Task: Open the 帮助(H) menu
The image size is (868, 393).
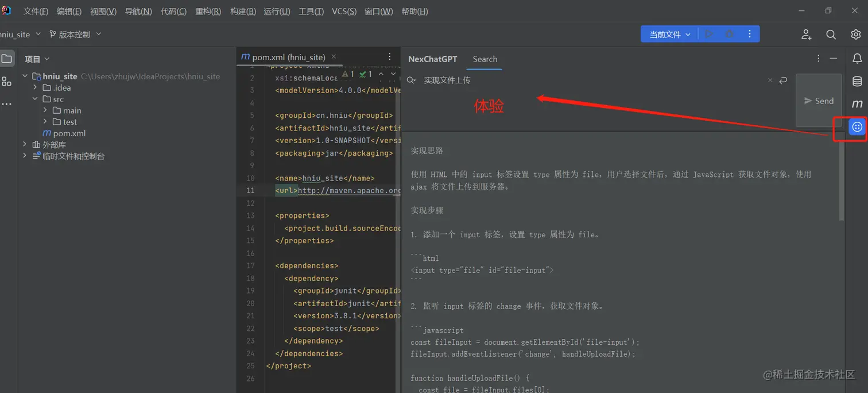Action: coord(414,11)
